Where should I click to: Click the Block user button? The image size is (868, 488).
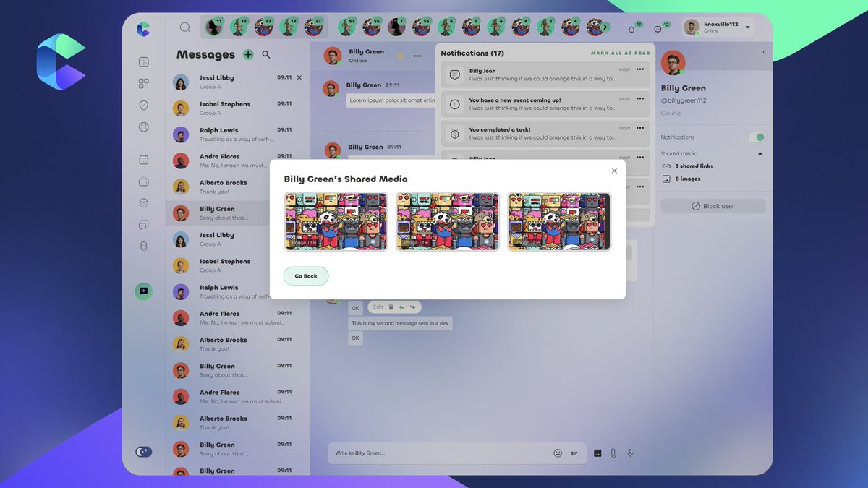(x=712, y=206)
